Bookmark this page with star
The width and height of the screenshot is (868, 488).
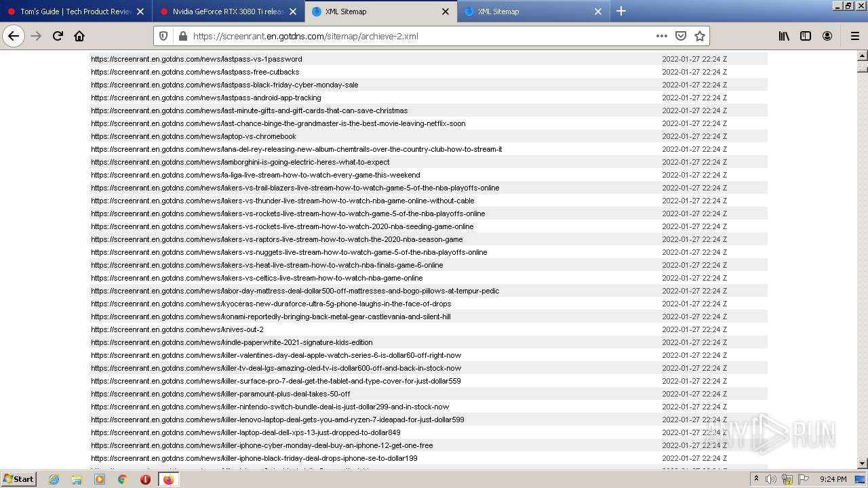click(x=700, y=36)
